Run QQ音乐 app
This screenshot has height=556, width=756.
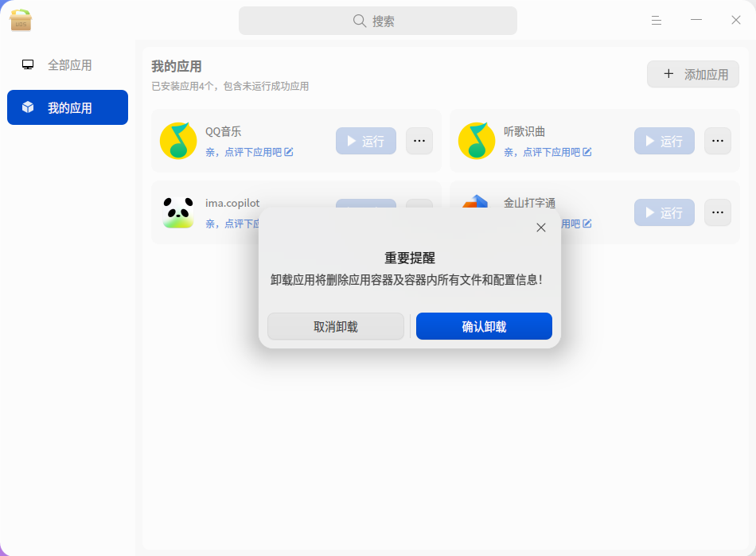(366, 141)
